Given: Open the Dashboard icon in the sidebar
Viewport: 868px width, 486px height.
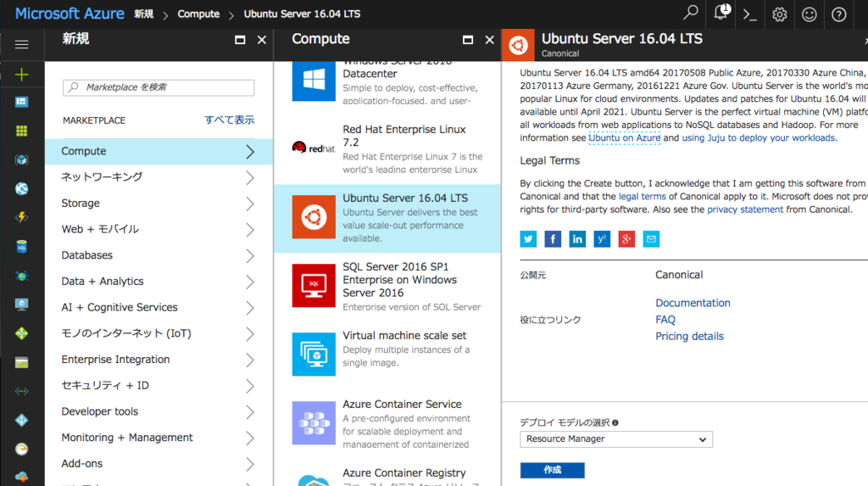Looking at the screenshot, I should pos(21,102).
